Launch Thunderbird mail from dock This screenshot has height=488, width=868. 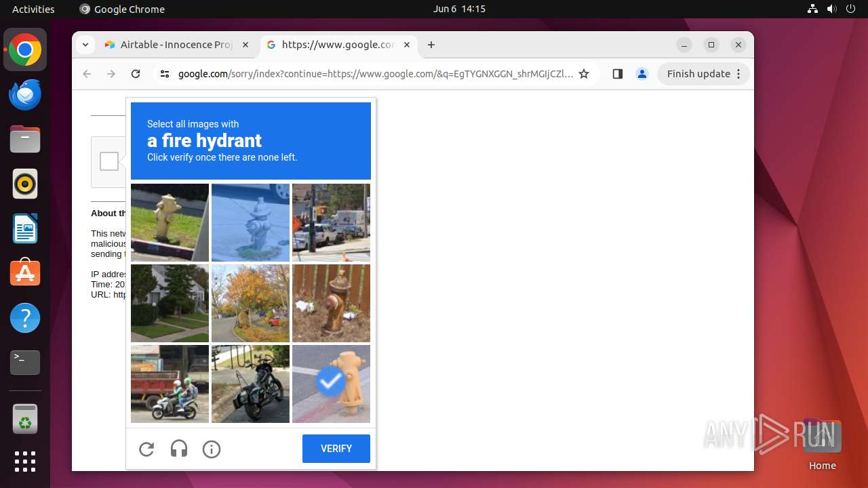25,95
